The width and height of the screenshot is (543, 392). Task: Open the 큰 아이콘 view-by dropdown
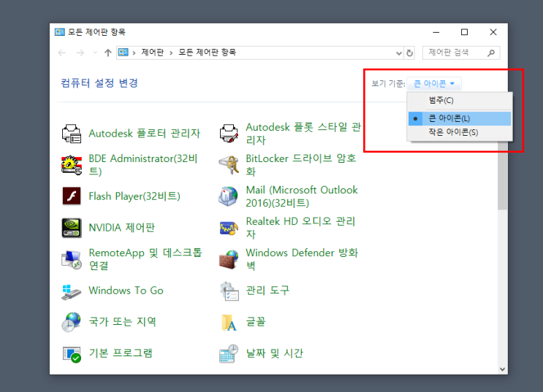(434, 83)
